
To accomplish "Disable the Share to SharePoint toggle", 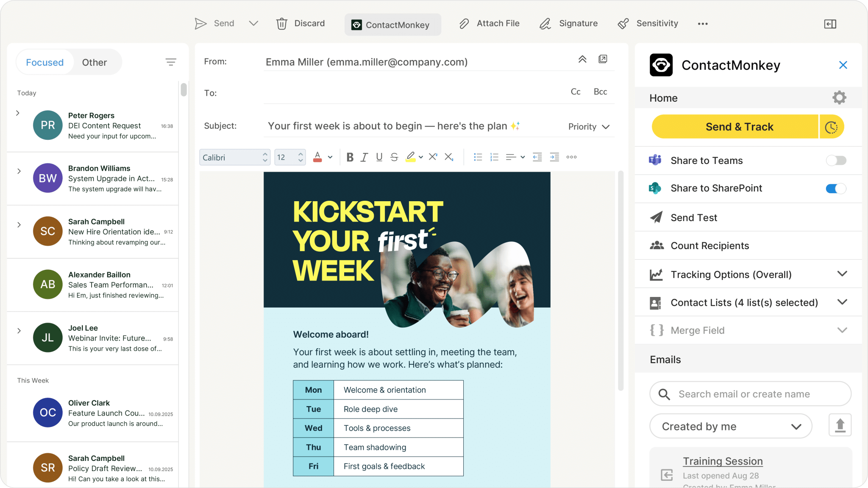I will coord(836,189).
